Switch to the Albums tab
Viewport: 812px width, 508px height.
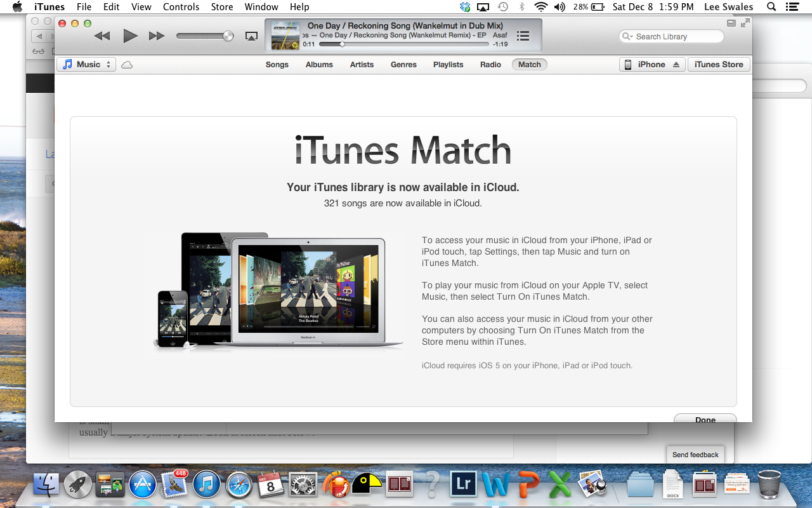(319, 65)
